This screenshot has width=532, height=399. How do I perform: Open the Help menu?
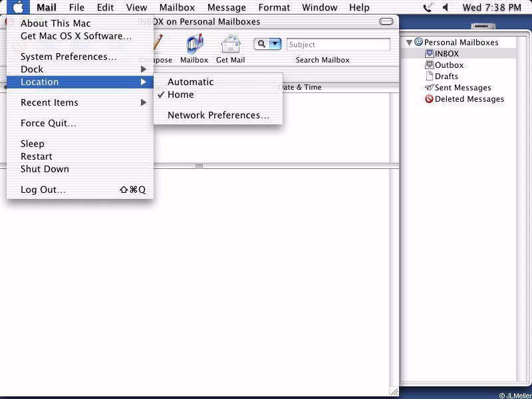(x=359, y=7)
